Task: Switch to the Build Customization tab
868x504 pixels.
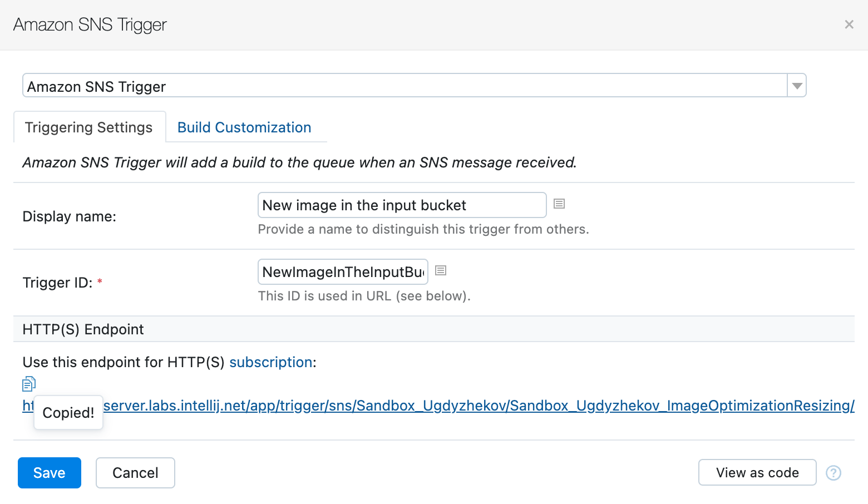Action: [x=244, y=127]
